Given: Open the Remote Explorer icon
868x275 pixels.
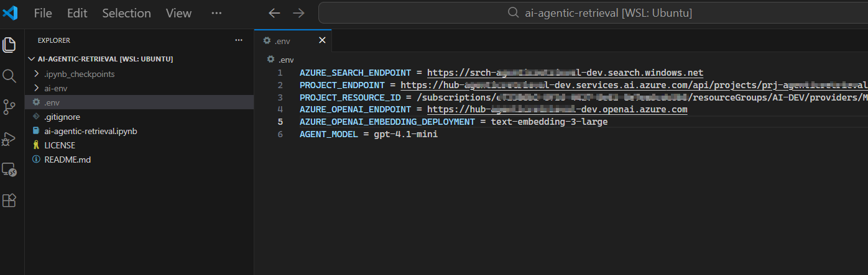Looking at the screenshot, I should tap(9, 169).
